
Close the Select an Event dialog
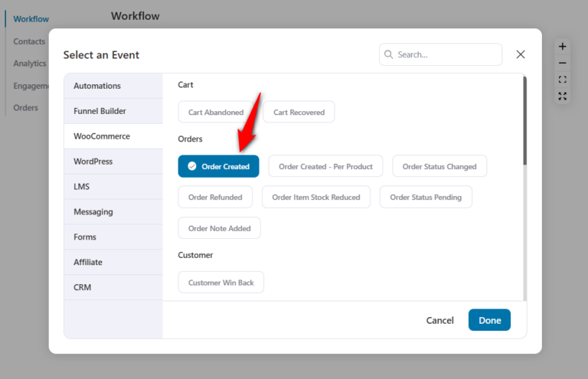[x=521, y=54]
